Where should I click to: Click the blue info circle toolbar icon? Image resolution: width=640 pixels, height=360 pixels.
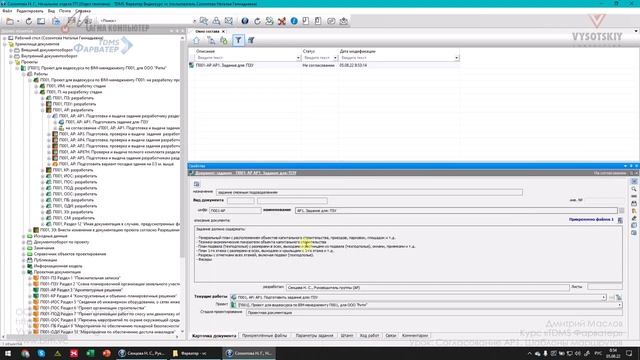point(294,21)
